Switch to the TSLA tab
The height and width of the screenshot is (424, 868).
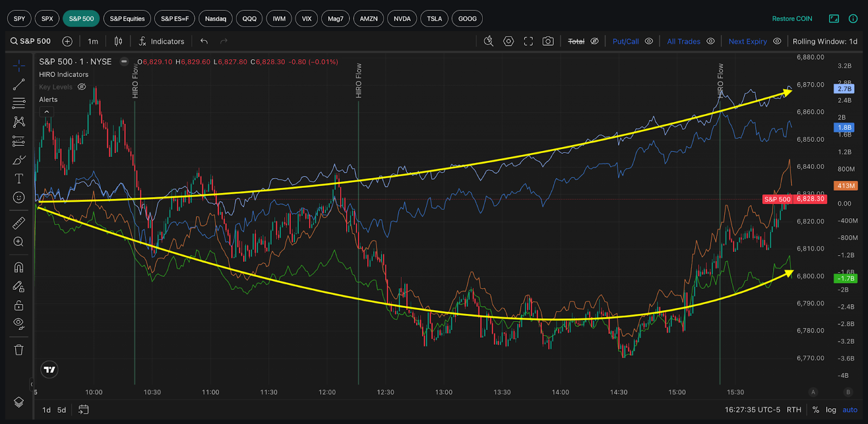[435, 18]
